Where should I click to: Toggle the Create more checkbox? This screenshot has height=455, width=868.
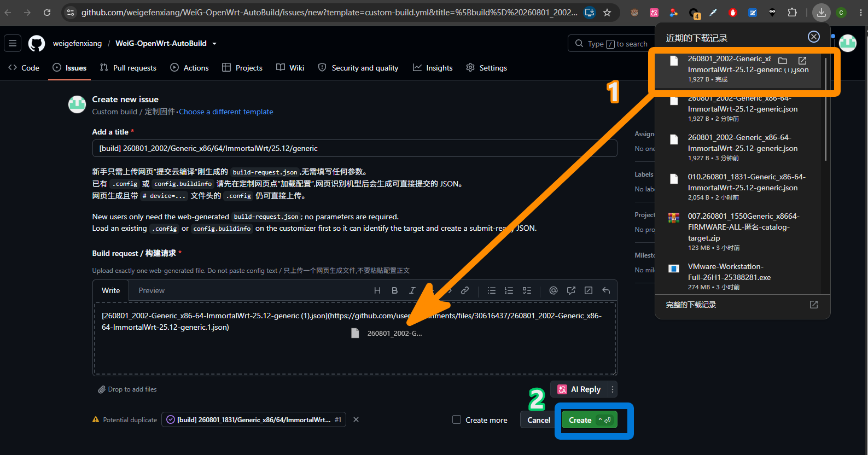coord(457,419)
